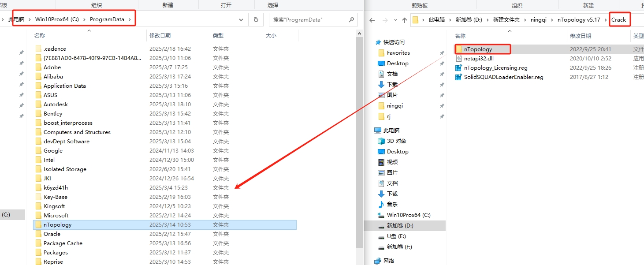Select the Oracle folder
This screenshot has width=644, height=265.
pos(52,234)
